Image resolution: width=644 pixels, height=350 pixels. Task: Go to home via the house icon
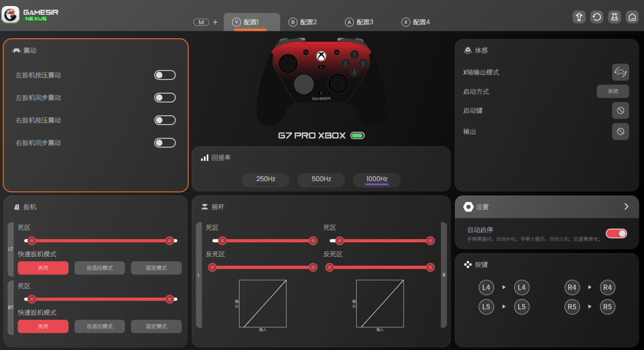[632, 17]
